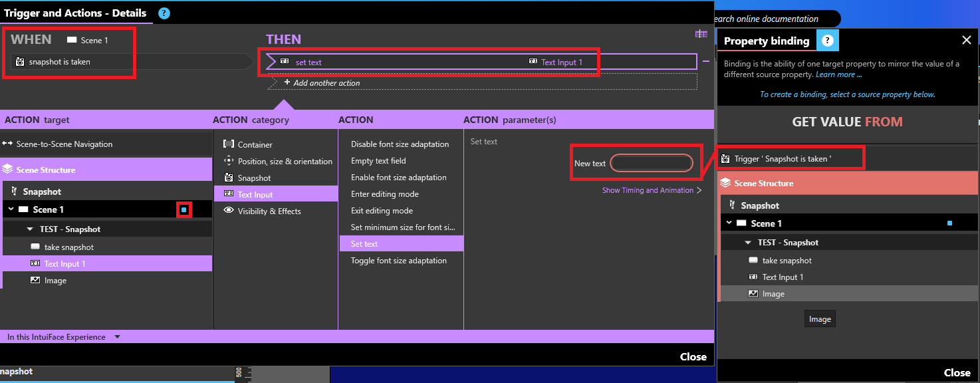The image size is (980, 383).
Task: Click blue square marker on Scene 1 row
Action: [184, 209]
